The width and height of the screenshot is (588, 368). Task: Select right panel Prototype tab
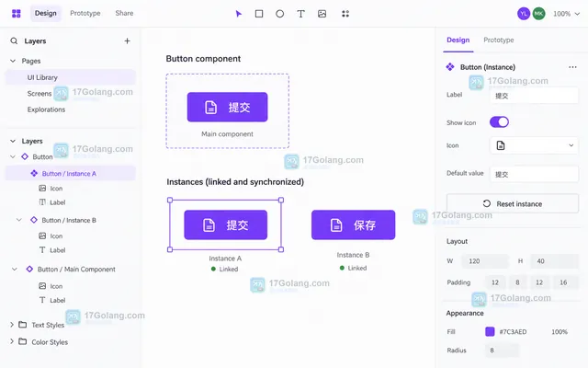pyautogui.click(x=498, y=40)
